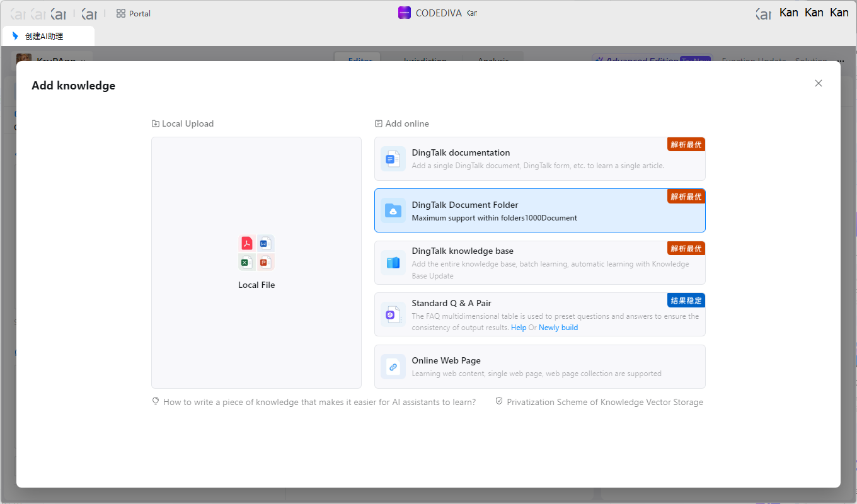Open Privatization Scheme of Knowledge Vector Storage
This screenshot has width=857, height=504.
click(604, 402)
